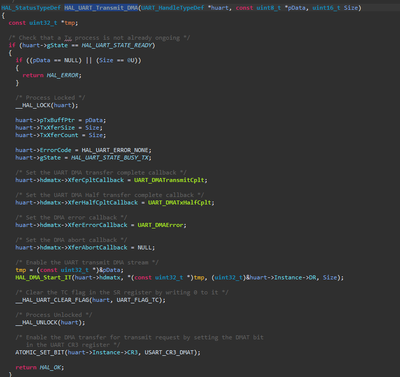This screenshot has width=400, height=377.
Task: Click the 'Process Unlocked' comment
Action: pos(54,315)
